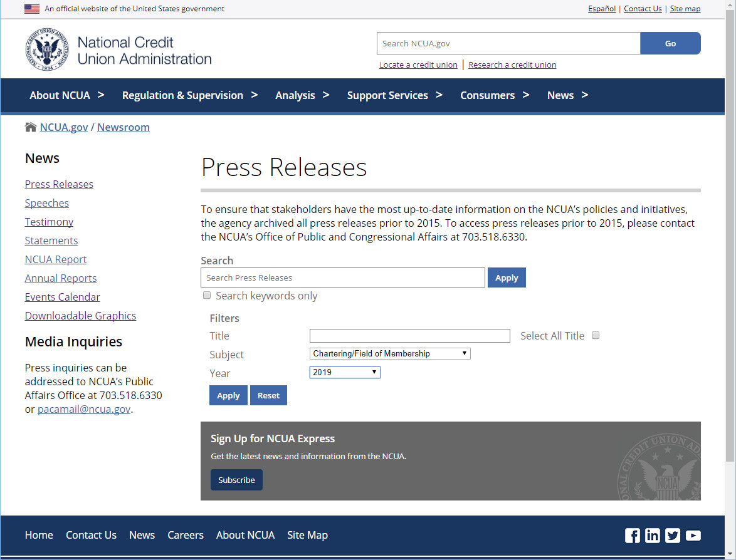Open Annual Reports in the sidebar

point(61,278)
